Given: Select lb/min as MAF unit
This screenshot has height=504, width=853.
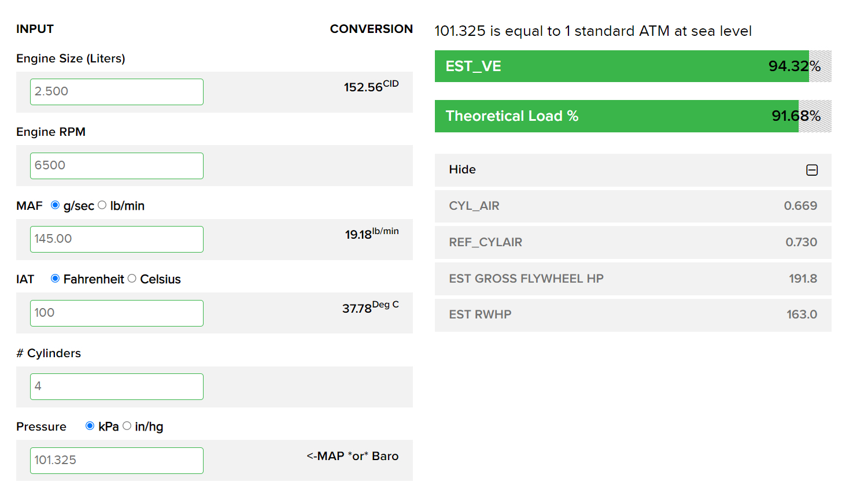Looking at the screenshot, I should click(102, 205).
